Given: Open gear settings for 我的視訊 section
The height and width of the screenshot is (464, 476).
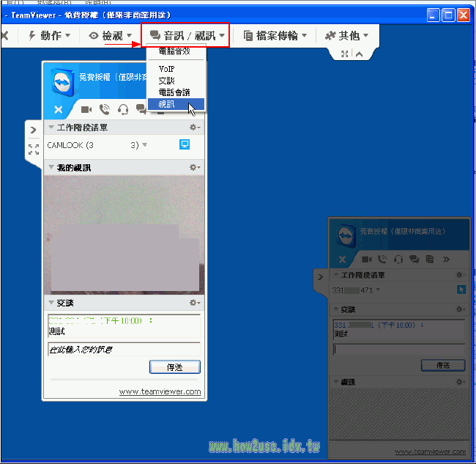Looking at the screenshot, I should tap(195, 167).
